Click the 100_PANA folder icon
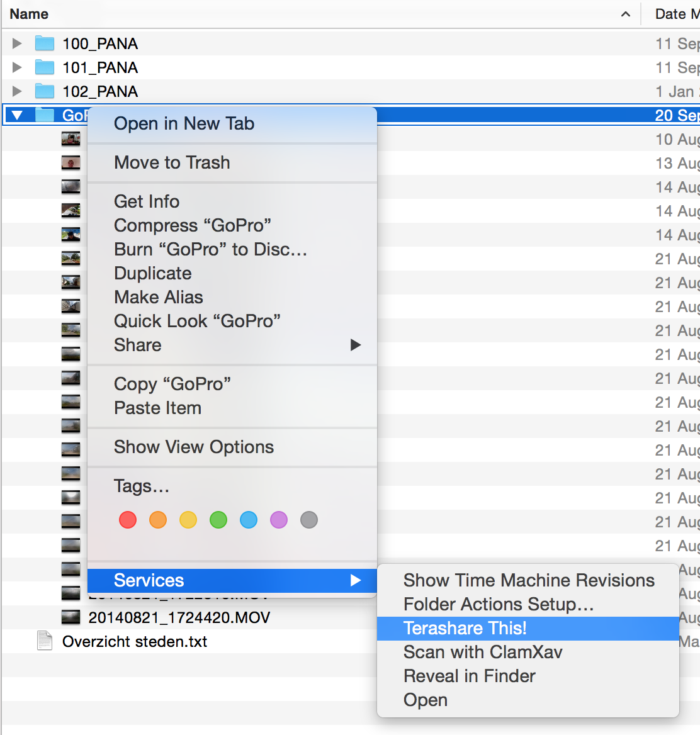 [x=45, y=43]
